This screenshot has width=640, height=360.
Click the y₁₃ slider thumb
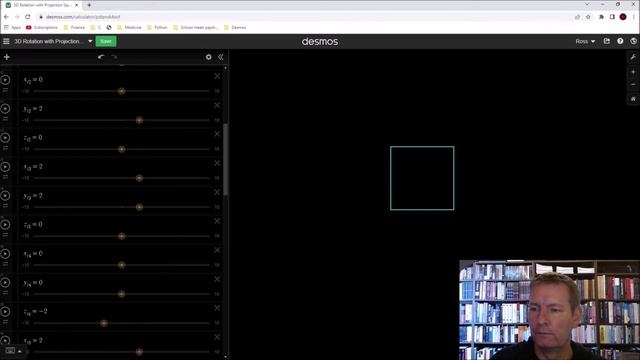(x=139, y=207)
